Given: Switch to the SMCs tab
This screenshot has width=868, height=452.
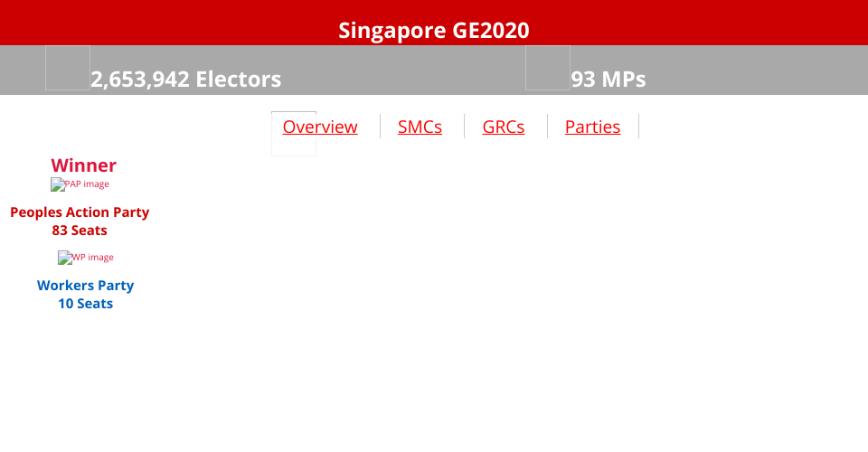Looking at the screenshot, I should pyautogui.click(x=420, y=127).
